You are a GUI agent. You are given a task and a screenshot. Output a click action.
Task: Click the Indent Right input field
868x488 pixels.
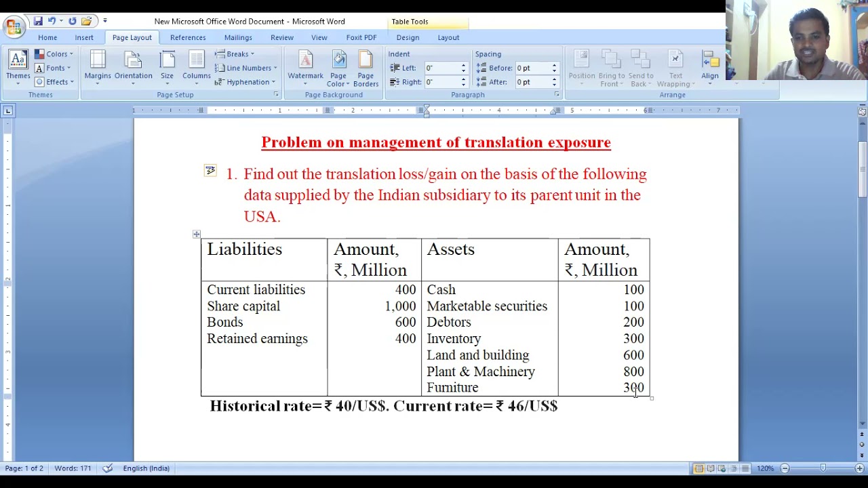(x=441, y=82)
